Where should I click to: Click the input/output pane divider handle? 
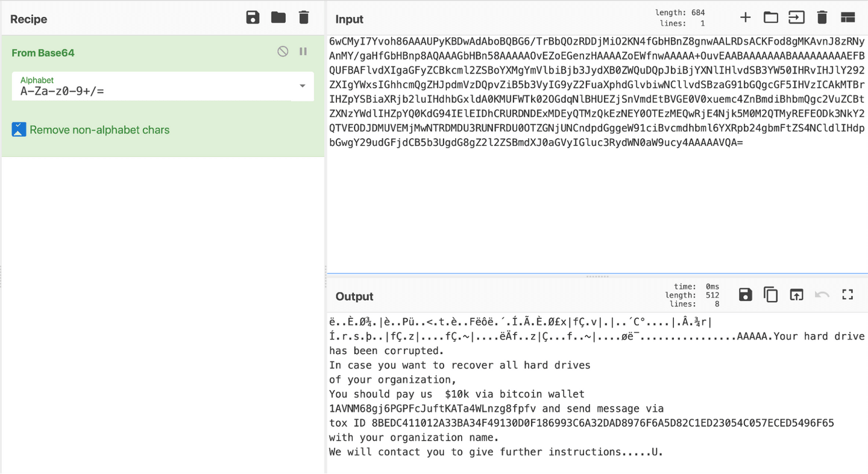coord(597,276)
